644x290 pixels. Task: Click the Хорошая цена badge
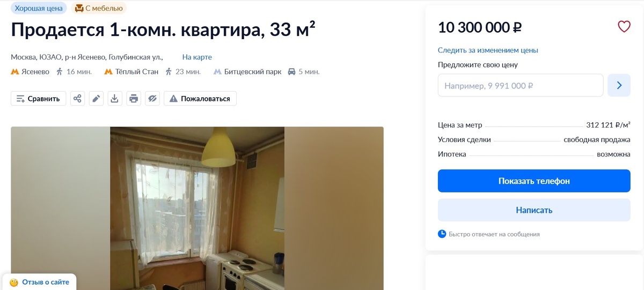39,8
